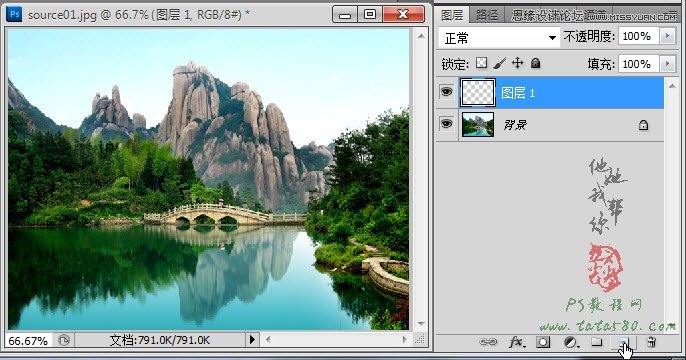The width and height of the screenshot is (686, 360).
Task: Click the vertical scrollbar down arrow in document
Action: (x=421, y=324)
